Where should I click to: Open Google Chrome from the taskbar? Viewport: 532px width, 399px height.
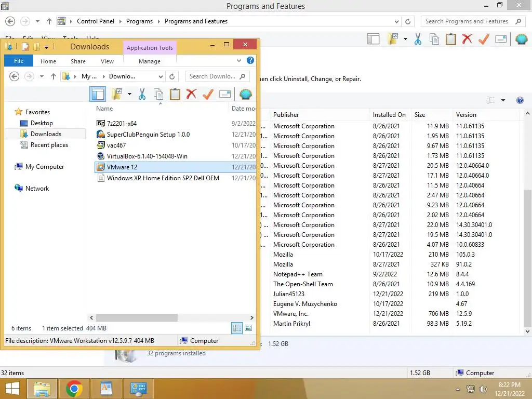point(74,389)
